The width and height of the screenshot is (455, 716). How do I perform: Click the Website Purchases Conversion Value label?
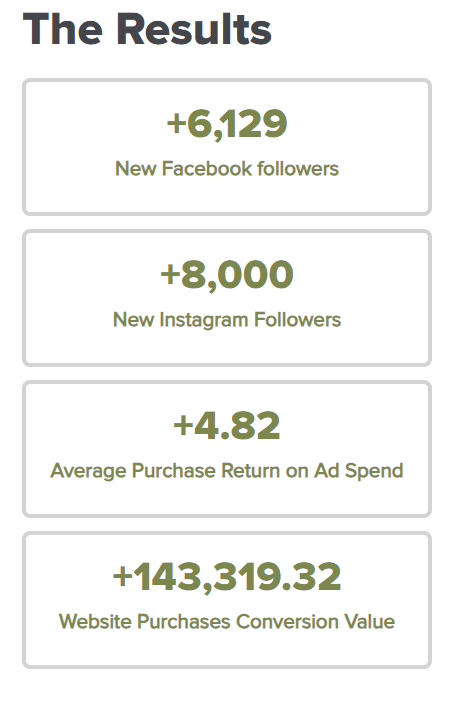(227, 621)
